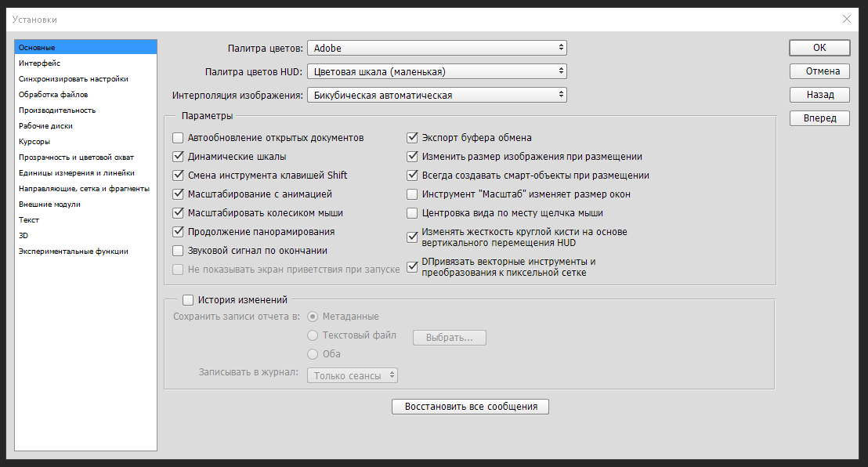Open Интерполяция изображения dropdown
868x467 pixels.
coord(437,95)
